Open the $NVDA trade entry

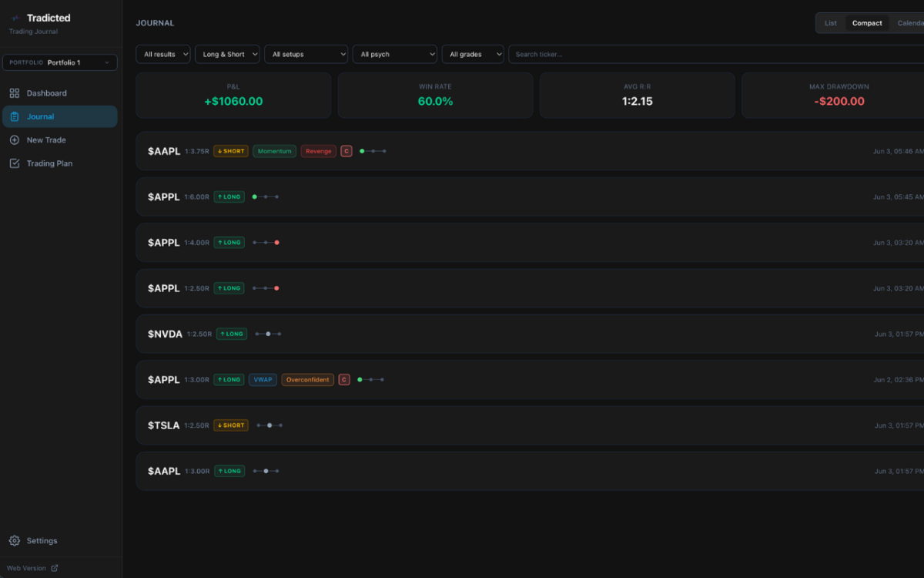point(530,334)
